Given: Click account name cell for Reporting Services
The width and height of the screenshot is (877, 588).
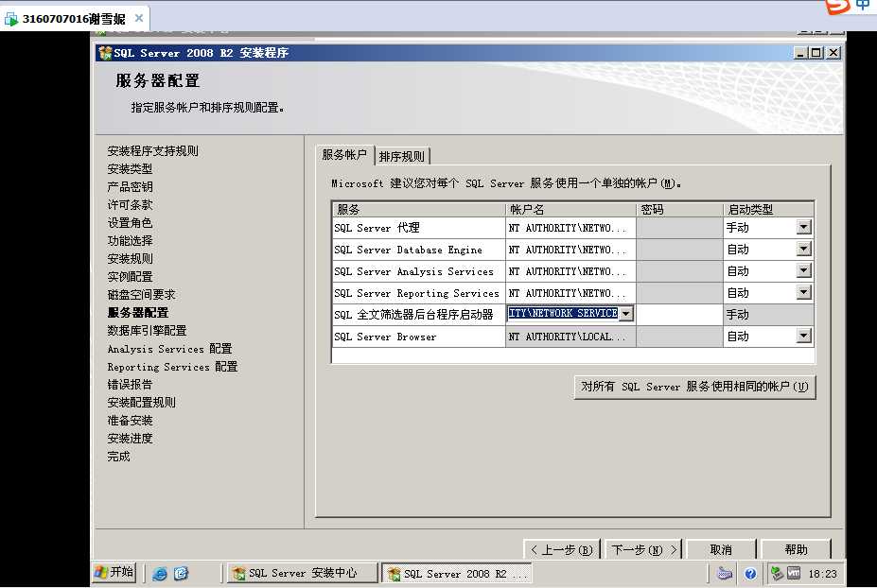Looking at the screenshot, I should pos(570,293).
